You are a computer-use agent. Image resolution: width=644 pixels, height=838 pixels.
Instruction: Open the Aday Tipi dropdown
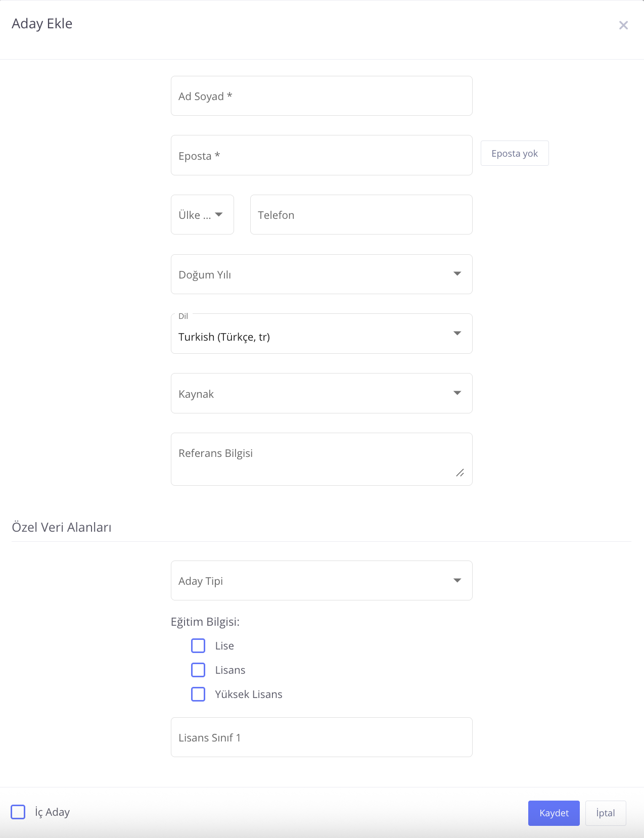pos(321,581)
